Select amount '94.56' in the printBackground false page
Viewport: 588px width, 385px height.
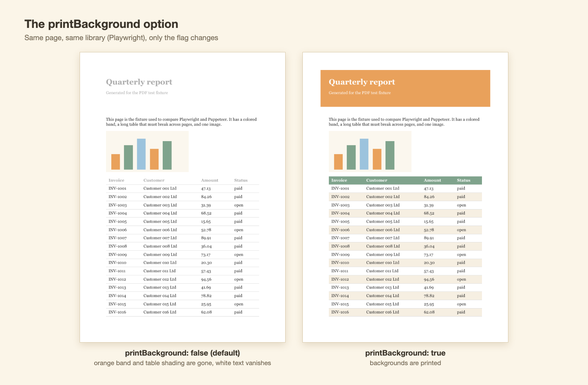coord(206,279)
